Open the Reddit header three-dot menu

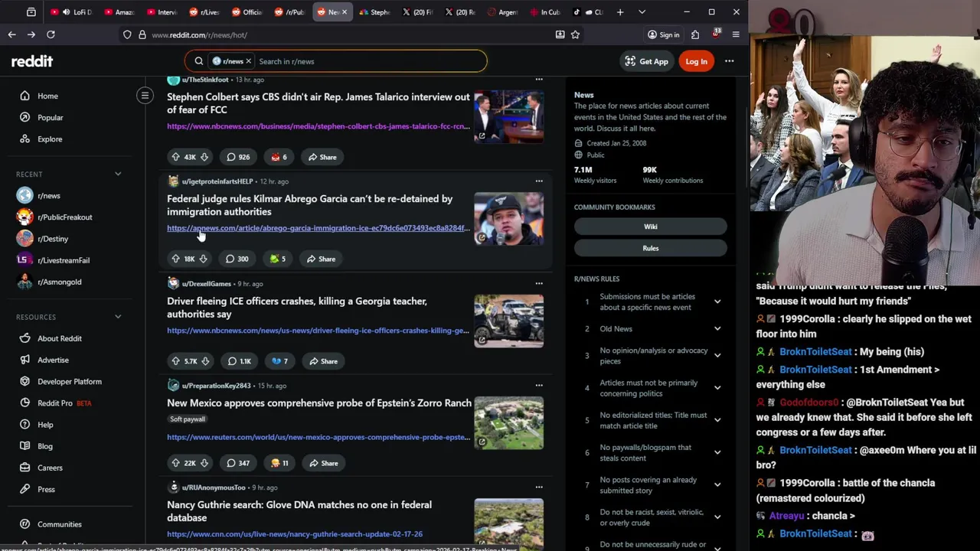729,61
